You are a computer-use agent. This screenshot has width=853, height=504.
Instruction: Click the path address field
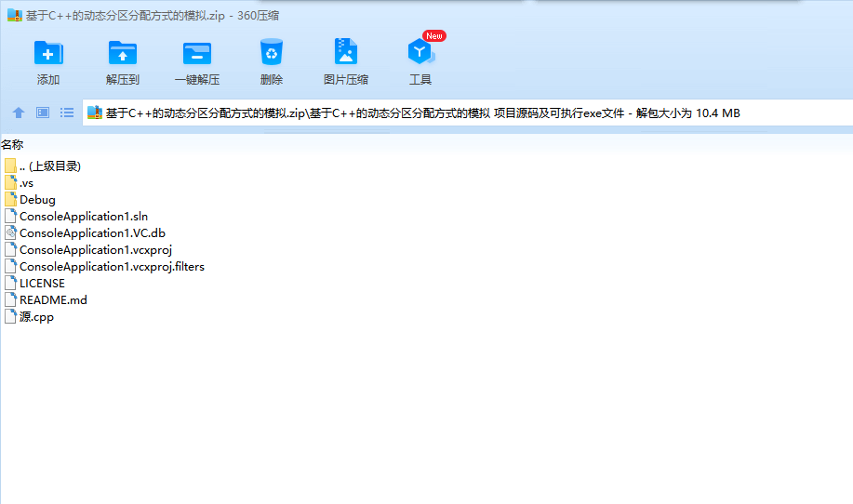pos(467,113)
